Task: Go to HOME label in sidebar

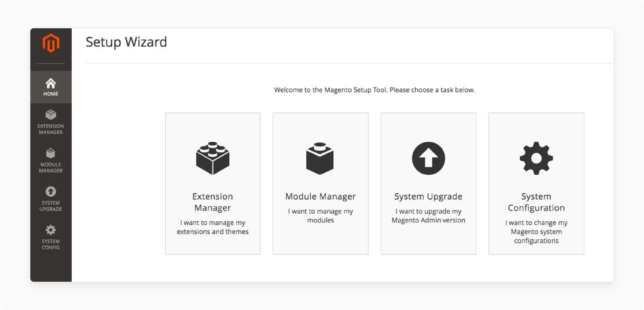Action: [x=51, y=94]
